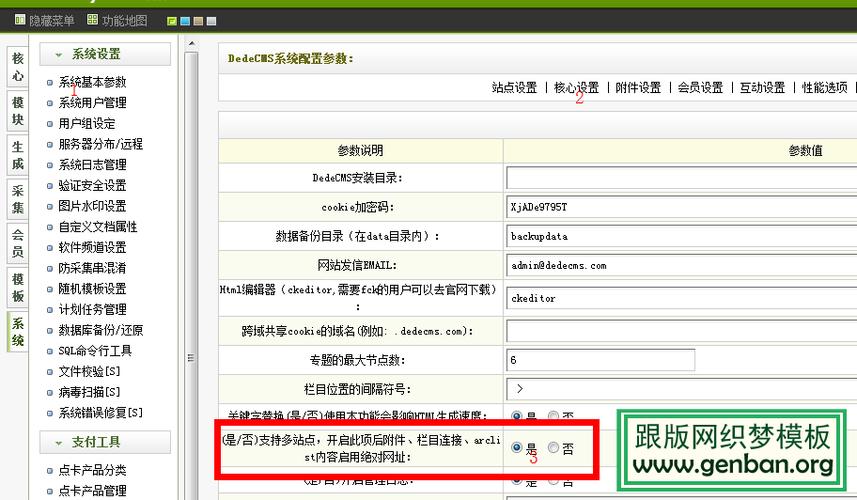Go to the 性能选项 settings tab
857x500 pixels.
825,87
